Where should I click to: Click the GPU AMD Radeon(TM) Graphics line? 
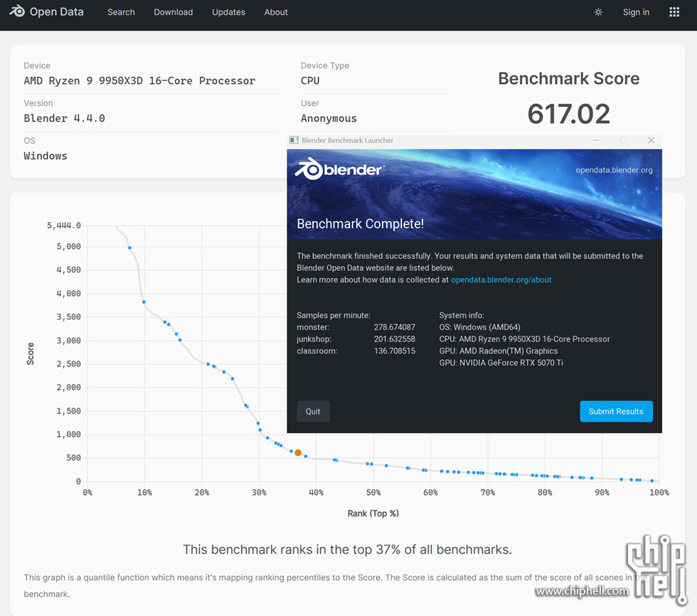point(499,351)
